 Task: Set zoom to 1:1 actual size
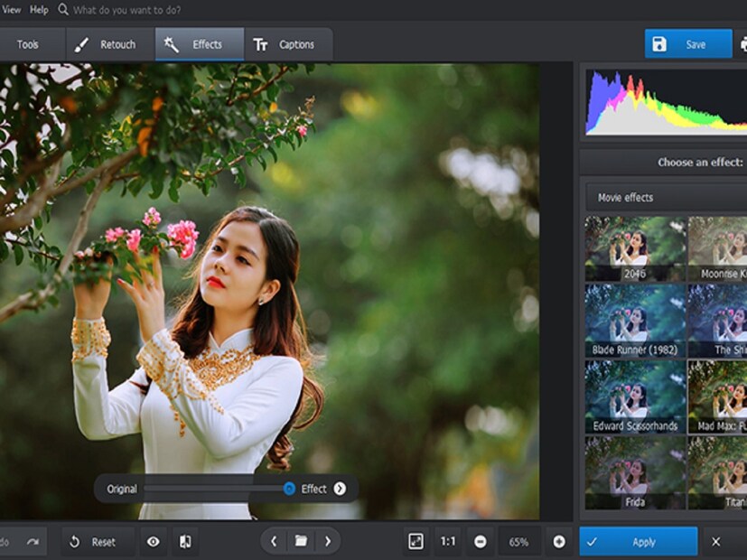447,542
